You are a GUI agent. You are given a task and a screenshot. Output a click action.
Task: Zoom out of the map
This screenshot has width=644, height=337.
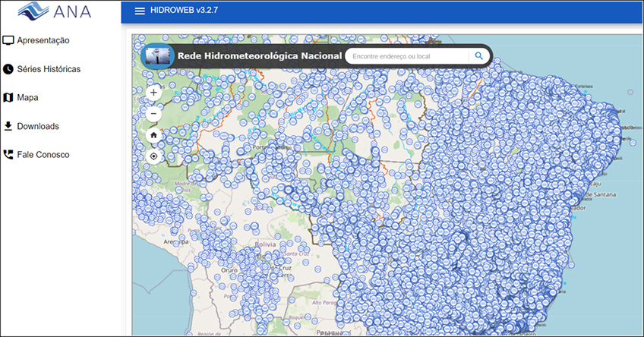point(154,114)
